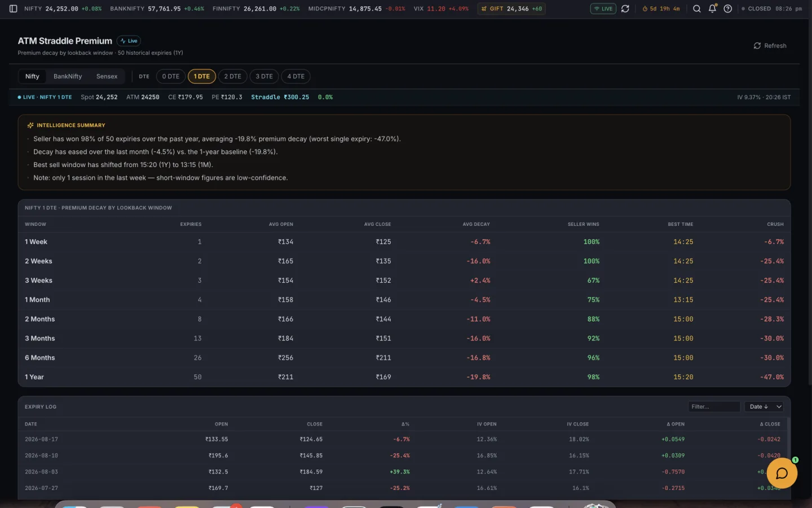This screenshot has width=812, height=508.
Task: Click the +39.3% change value
Action: pyautogui.click(x=400, y=472)
